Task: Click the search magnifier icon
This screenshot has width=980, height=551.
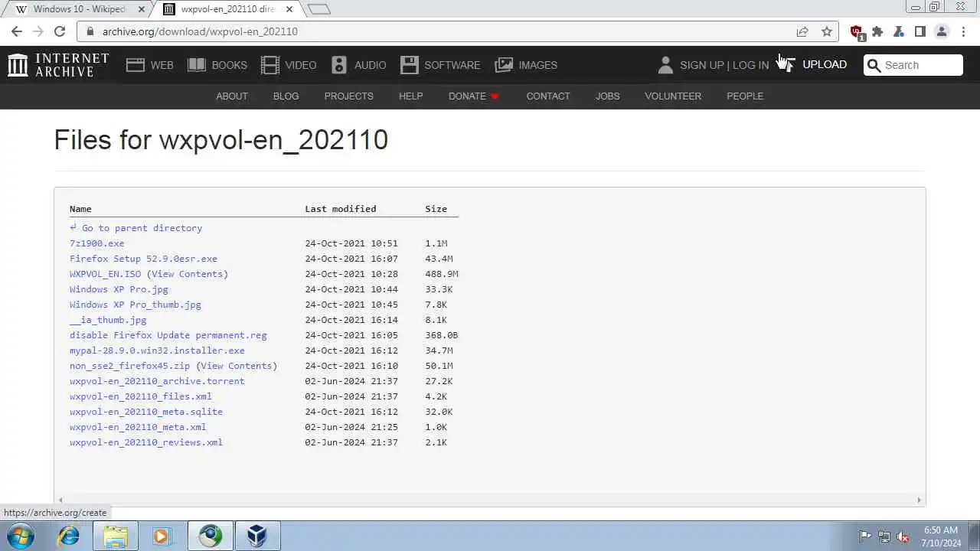Action: [x=874, y=65]
